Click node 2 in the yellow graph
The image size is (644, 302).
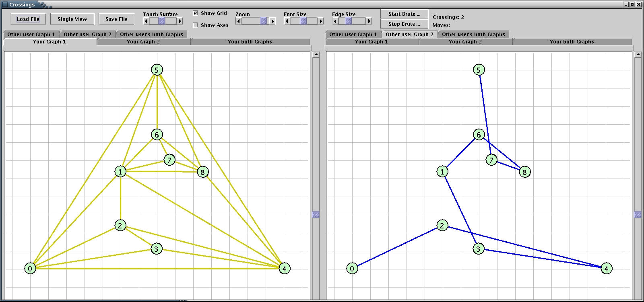120,226
